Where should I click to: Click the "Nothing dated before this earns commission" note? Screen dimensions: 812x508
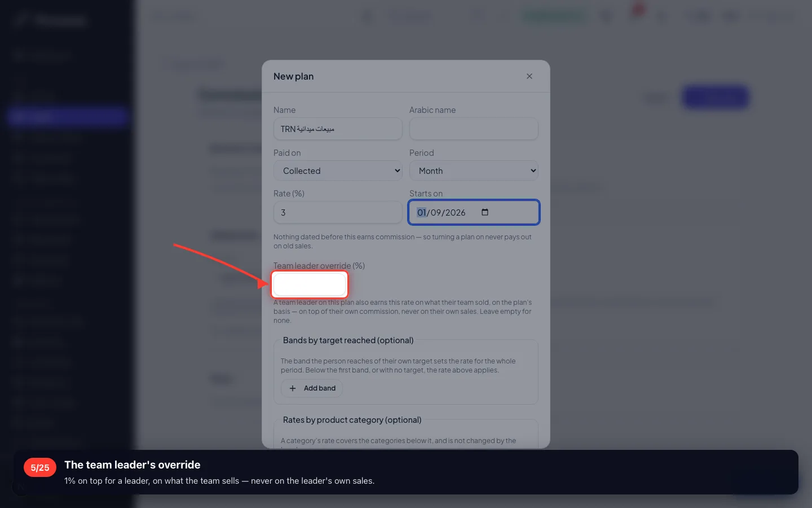[x=403, y=242]
